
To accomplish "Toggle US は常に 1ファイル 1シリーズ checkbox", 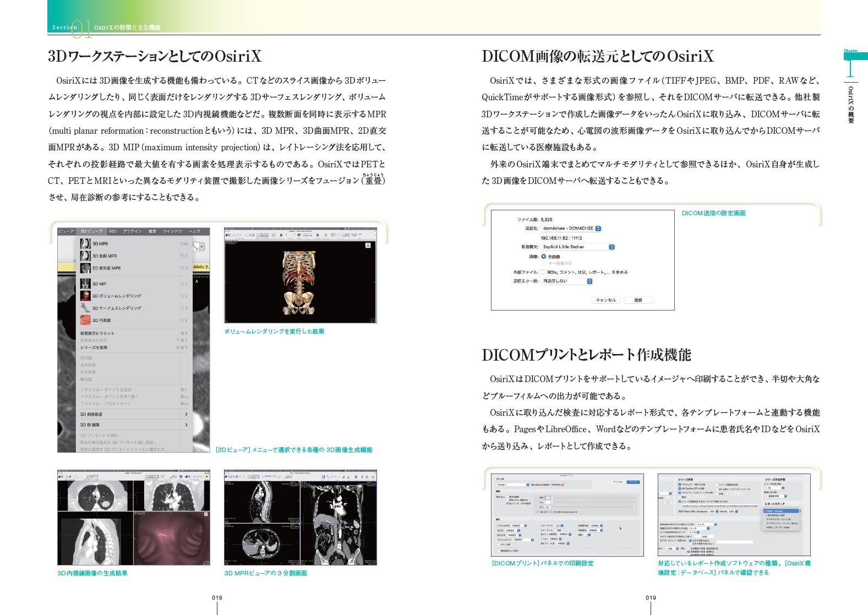I will pos(717,489).
